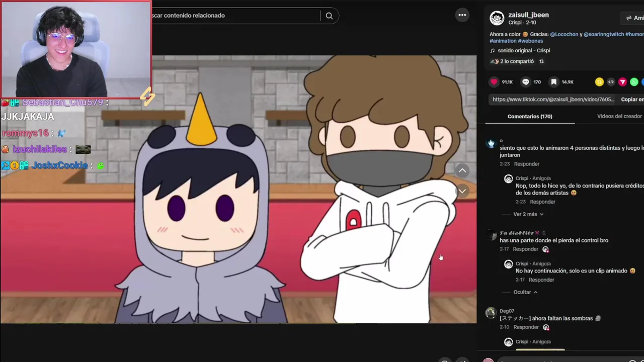Click the streamer webcam overlay
The width and height of the screenshot is (644, 362).
[x=75, y=49]
